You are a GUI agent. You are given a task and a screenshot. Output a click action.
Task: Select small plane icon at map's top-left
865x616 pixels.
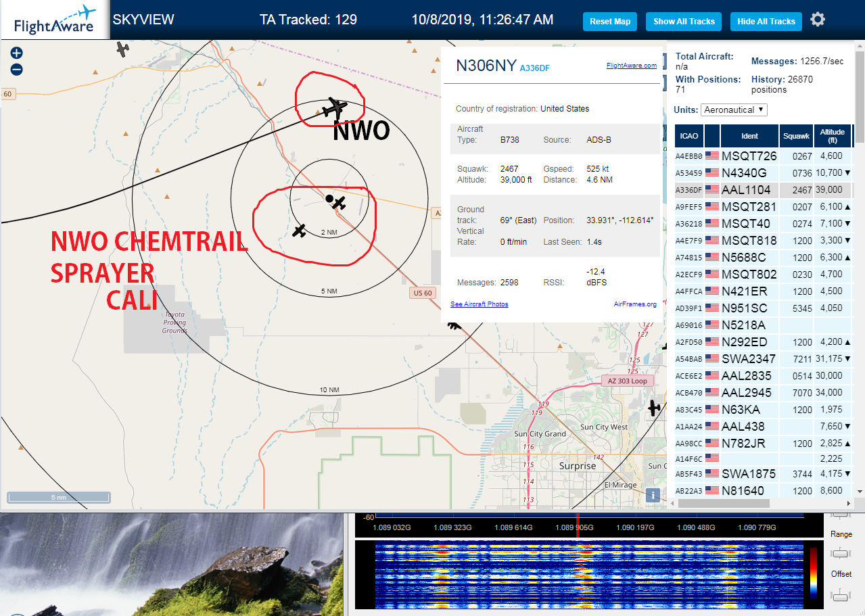(122, 49)
